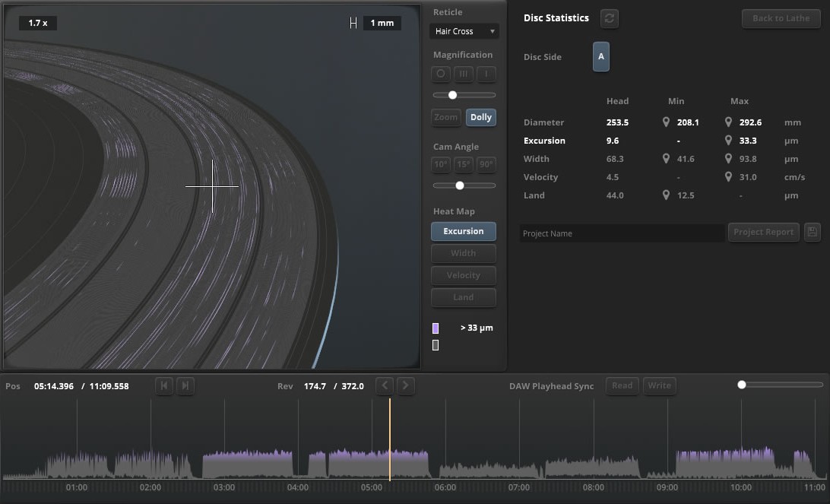This screenshot has width=830, height=504.
Task: Jump to Land Min location pin
Action: point(666,195)
